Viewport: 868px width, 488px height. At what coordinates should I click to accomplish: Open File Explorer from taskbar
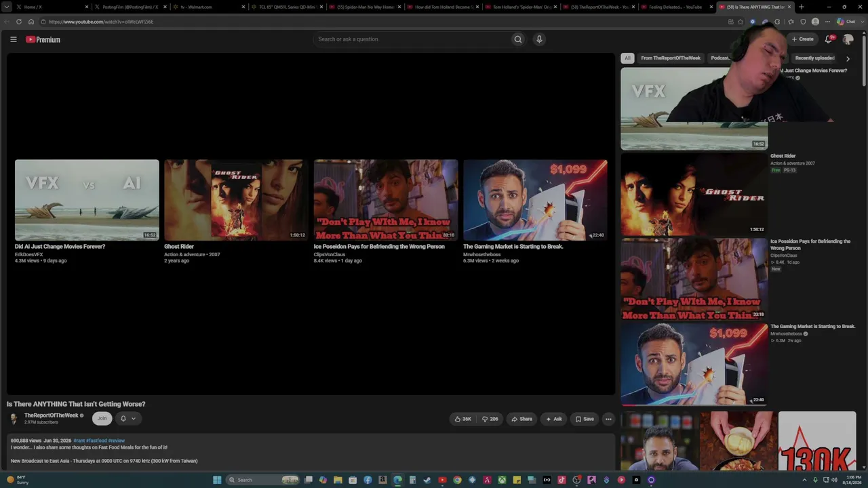pos(338,480)
